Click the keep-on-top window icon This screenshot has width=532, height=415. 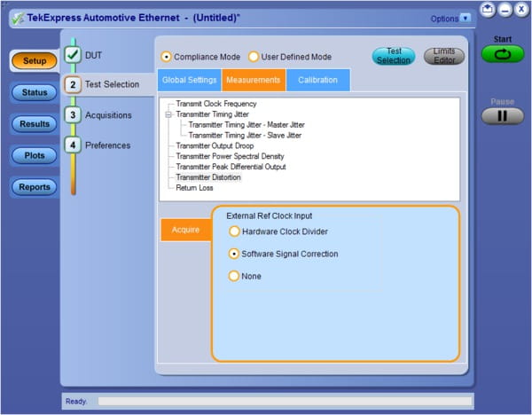[x=487, y=9]
